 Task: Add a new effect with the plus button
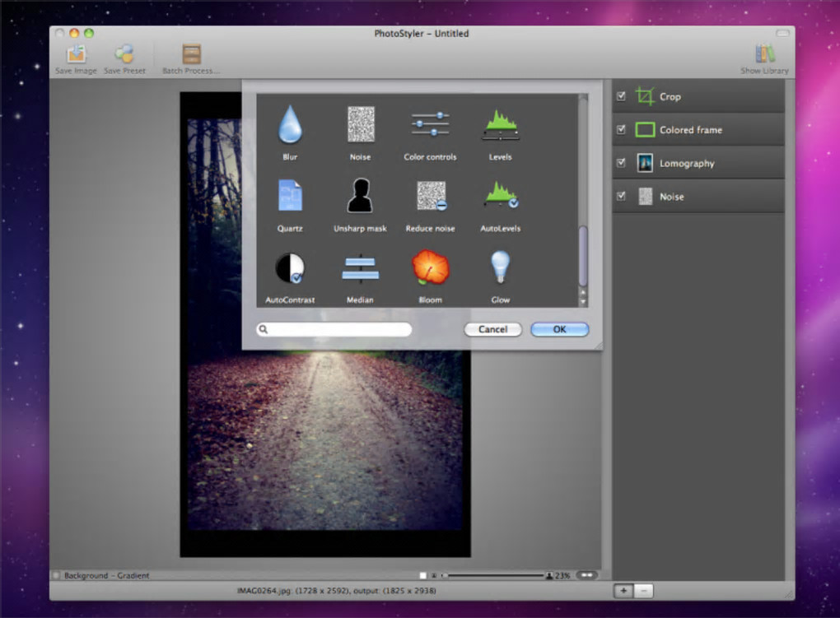point(623,590)
